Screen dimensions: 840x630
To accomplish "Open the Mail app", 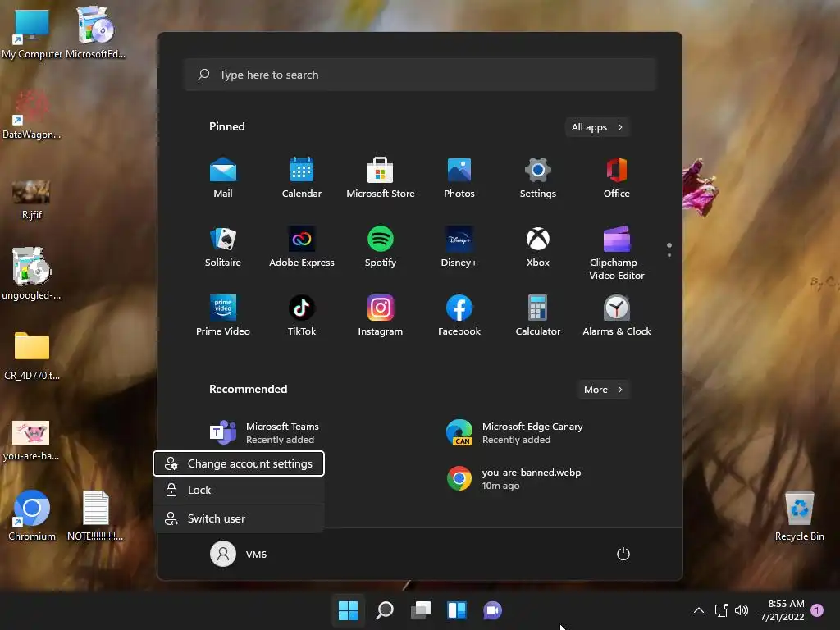I will click(223, 178).
